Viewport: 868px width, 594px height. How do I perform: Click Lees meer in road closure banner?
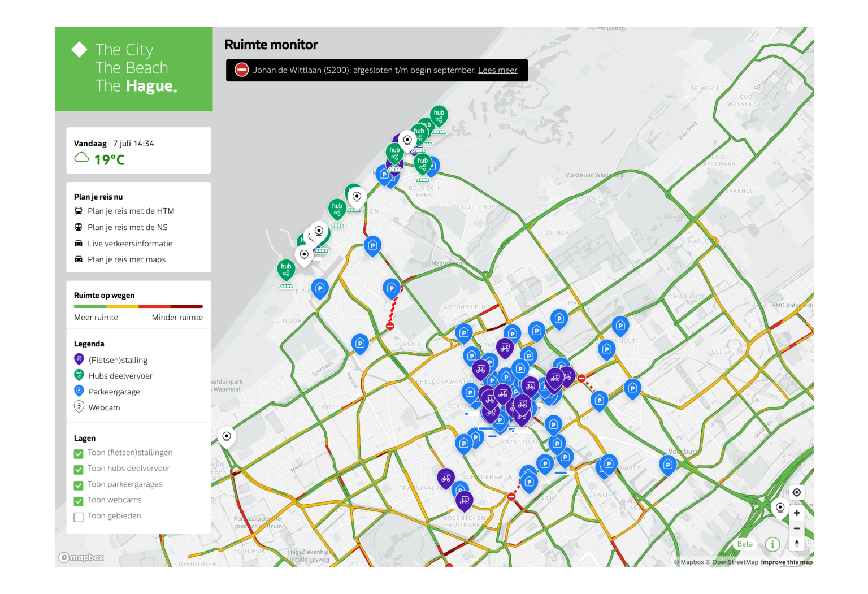tap(497, 70)
